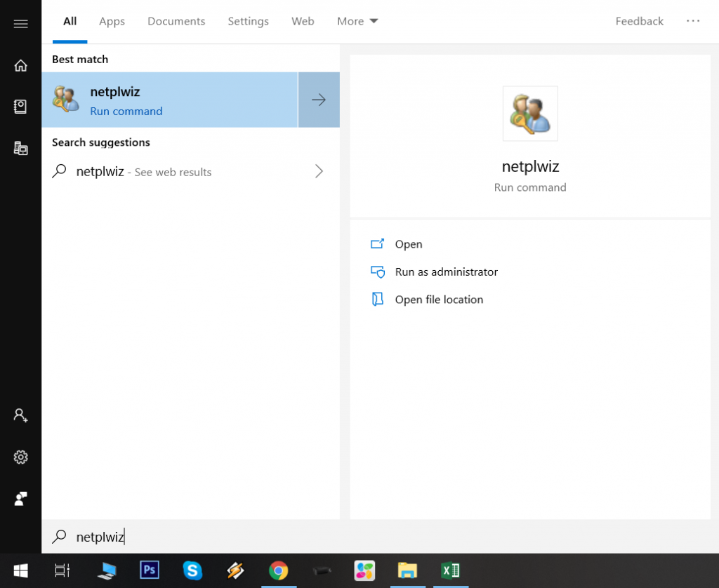Open File Explorer from the taskbar

tap(407, 570)
